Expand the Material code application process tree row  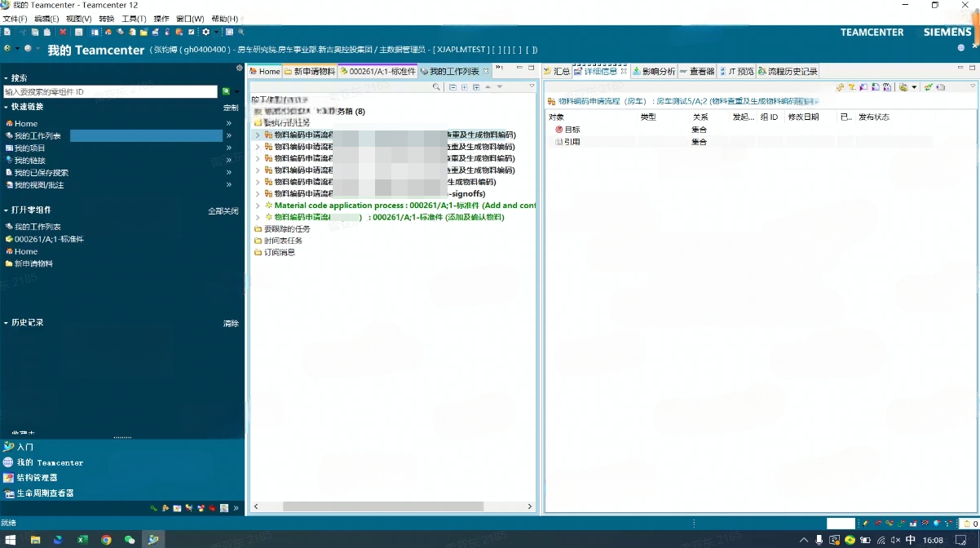258,205
